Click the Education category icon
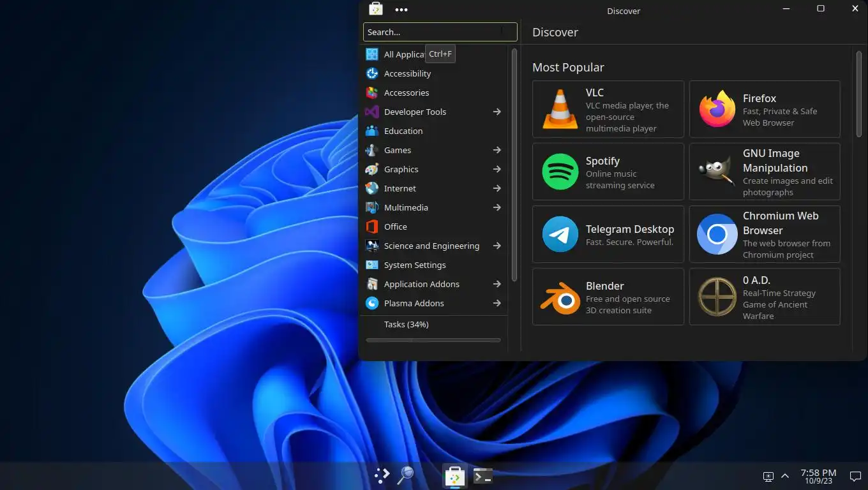The height and width of the screenshot is (490, 868). click(372, 131)
